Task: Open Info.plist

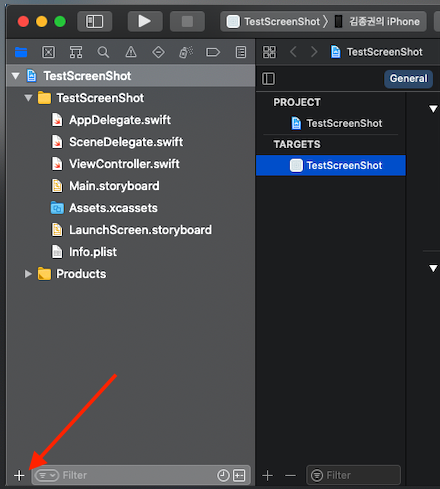Action: click(84, 252)
